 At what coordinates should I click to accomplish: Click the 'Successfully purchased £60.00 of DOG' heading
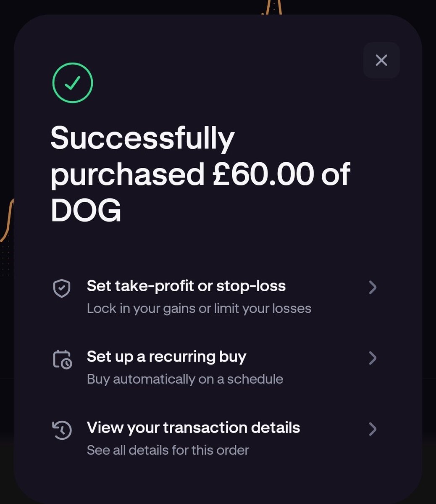click(x=200, y=174)
